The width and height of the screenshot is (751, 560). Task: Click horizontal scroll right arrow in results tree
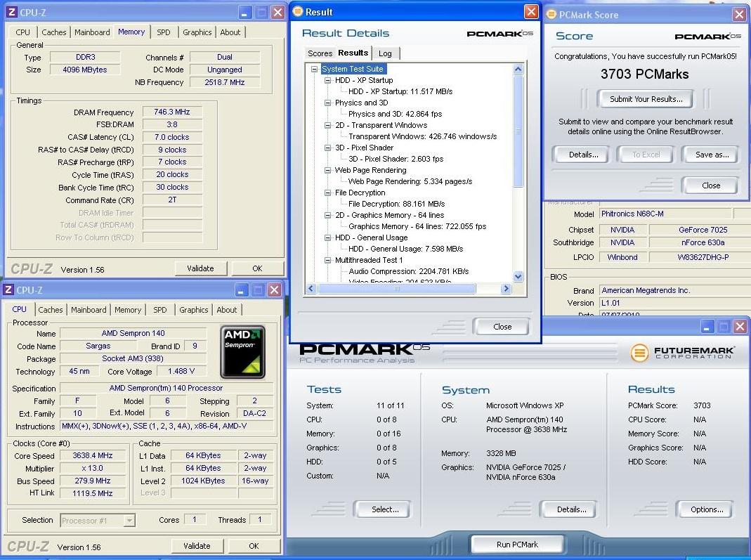[x=507, y=288]
